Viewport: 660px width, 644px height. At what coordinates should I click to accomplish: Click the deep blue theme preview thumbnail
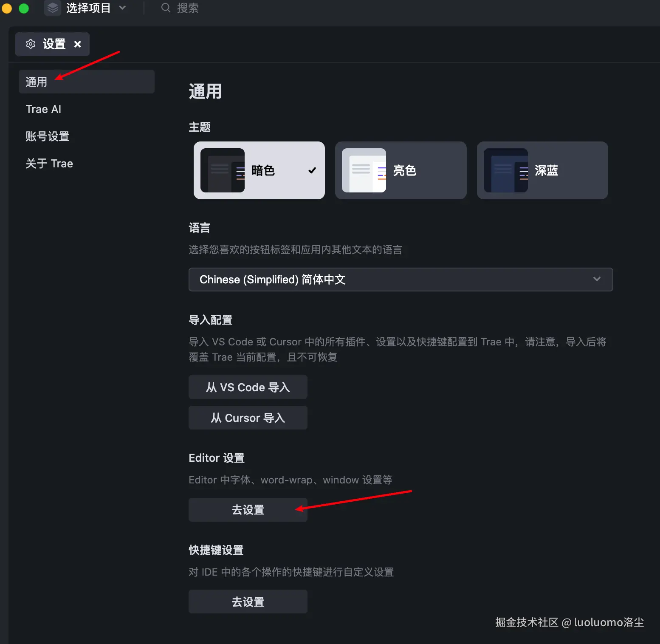[x=506, y=170]
